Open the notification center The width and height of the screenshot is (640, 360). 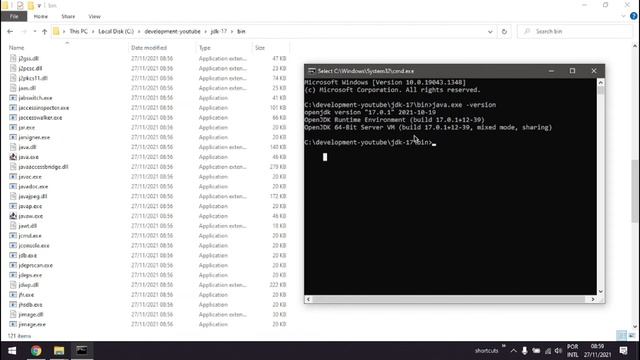623,351
